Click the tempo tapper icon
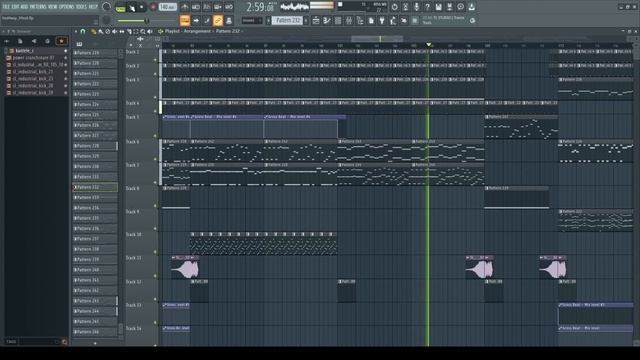The height and width of the screenshot is (360, 640). (x=393, y=20)
